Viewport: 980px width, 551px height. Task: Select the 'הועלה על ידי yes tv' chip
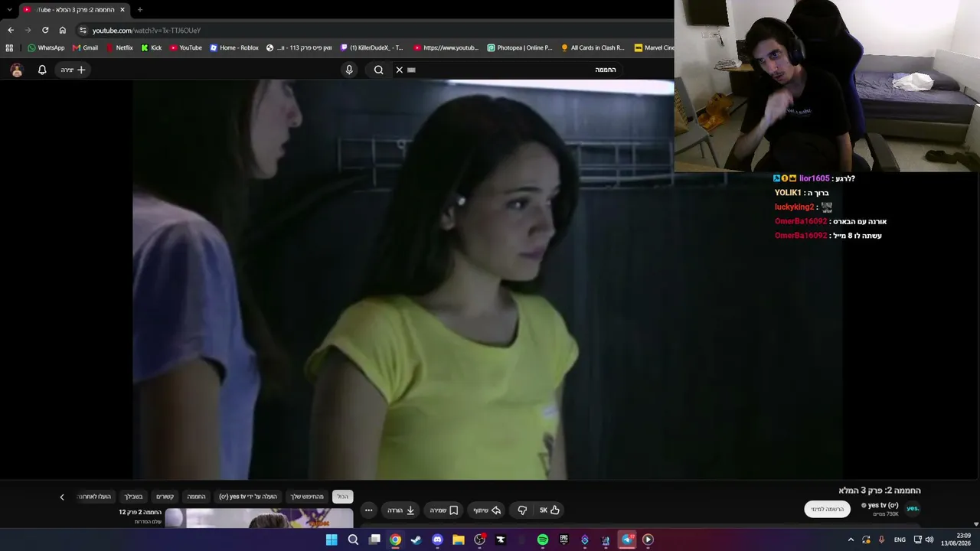pos(248,497)
